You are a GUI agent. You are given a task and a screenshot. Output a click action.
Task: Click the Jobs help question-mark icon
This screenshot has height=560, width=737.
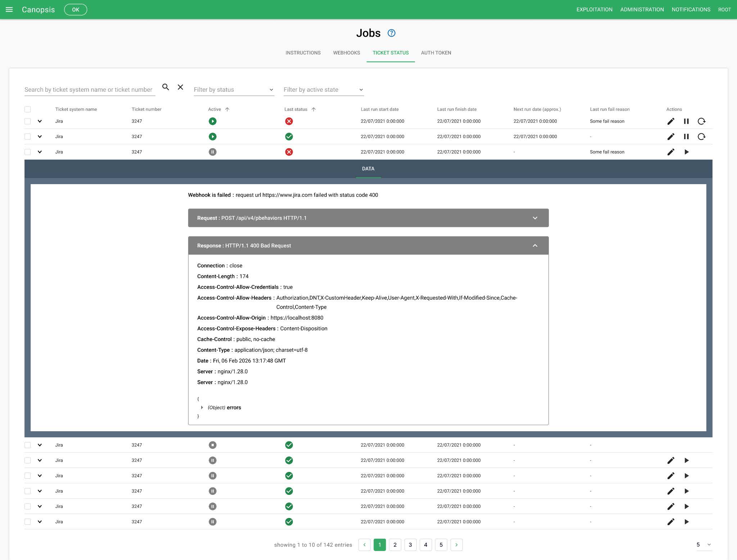pos(391,33)
